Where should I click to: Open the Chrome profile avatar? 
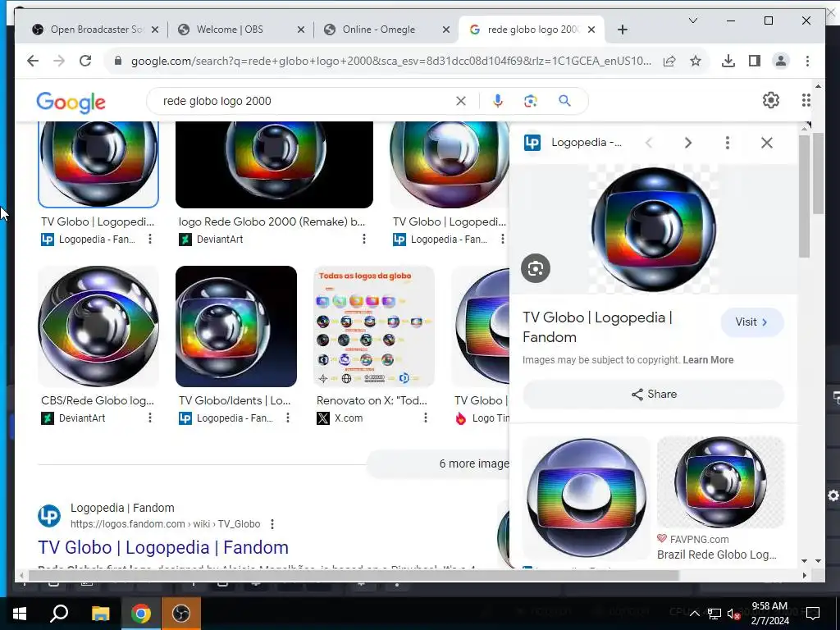coord(781,61)
